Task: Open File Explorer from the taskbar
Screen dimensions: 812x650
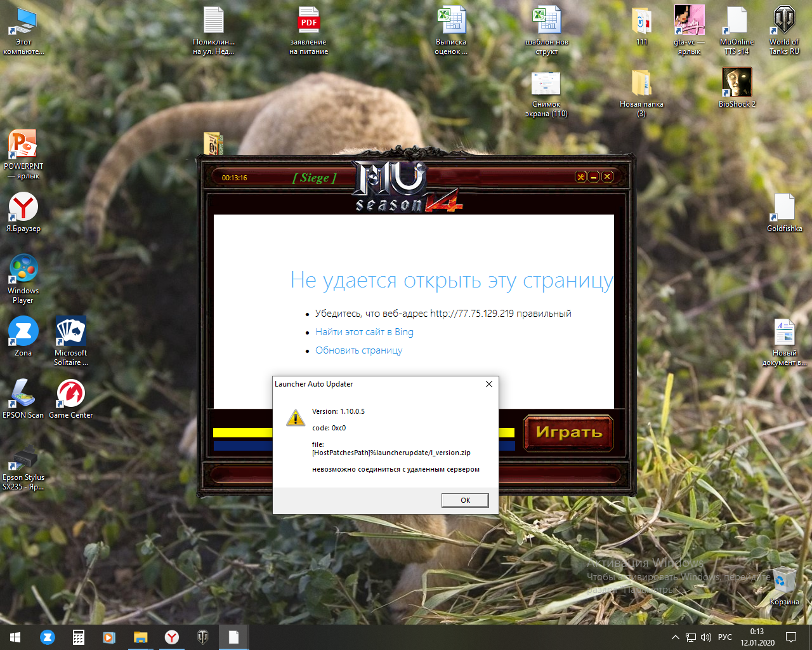Action: click(140, 637)
